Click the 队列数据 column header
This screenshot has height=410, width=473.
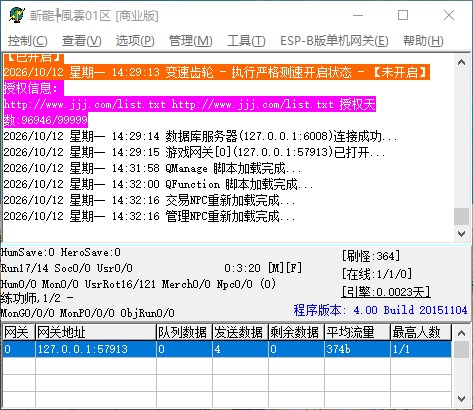click(184, 332)
